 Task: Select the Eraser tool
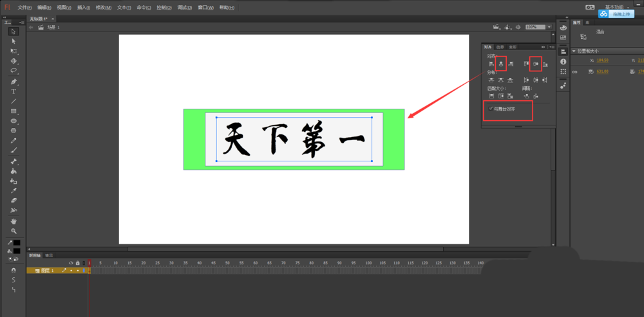pyautogui.click(x=14, y=201)
